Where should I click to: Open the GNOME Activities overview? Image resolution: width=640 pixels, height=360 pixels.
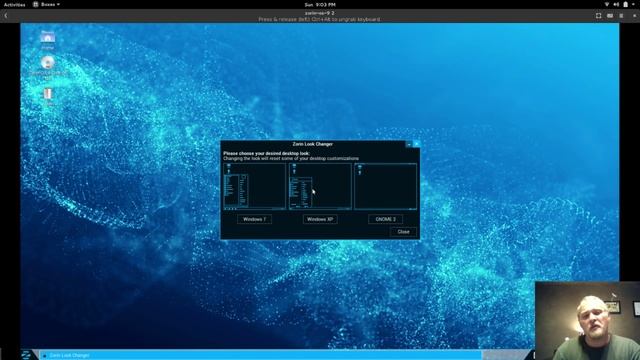coord(14,4)
